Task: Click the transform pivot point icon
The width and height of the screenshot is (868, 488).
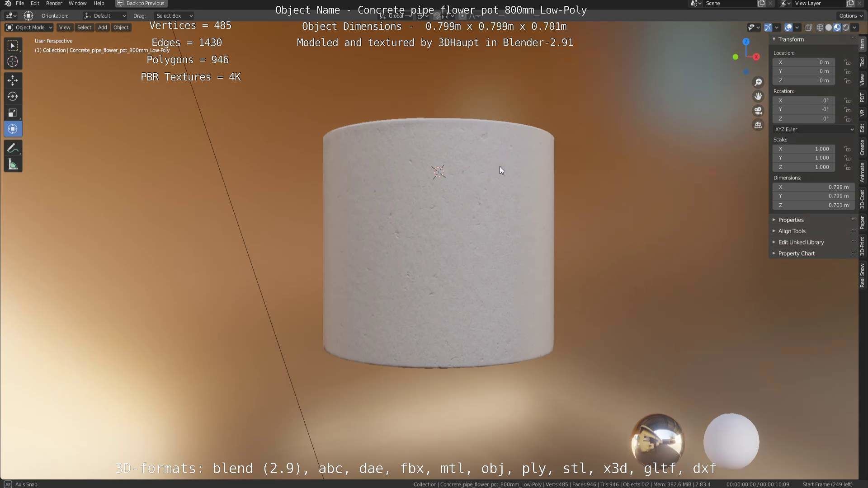Action: [x=423, y=16]
